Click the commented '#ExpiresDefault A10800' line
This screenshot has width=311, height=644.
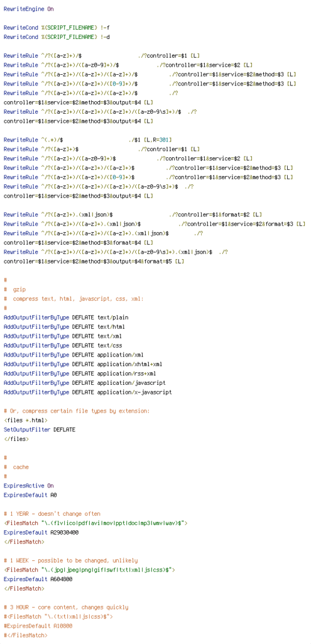click(38, 626)
